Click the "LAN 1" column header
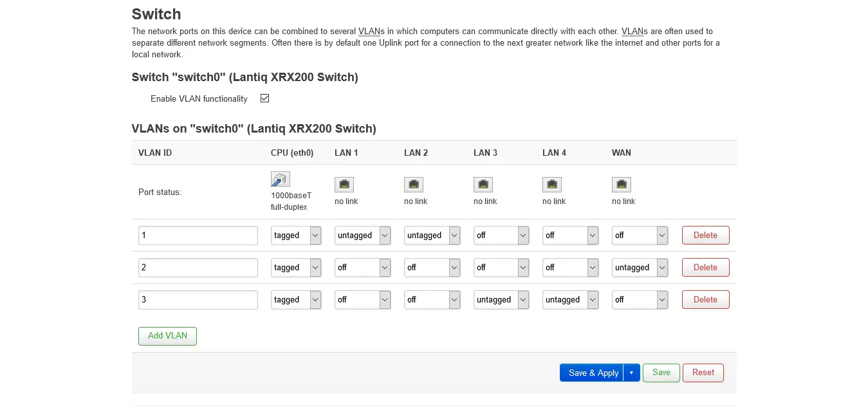Viewport: 868px width, 408px height. (346, 153)
